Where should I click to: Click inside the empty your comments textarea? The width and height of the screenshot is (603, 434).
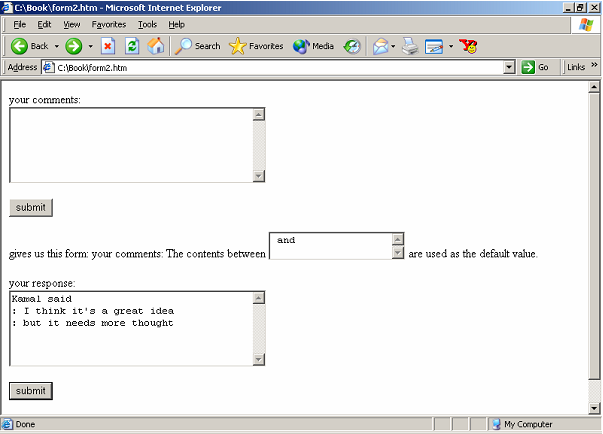(x=130, y=145)
